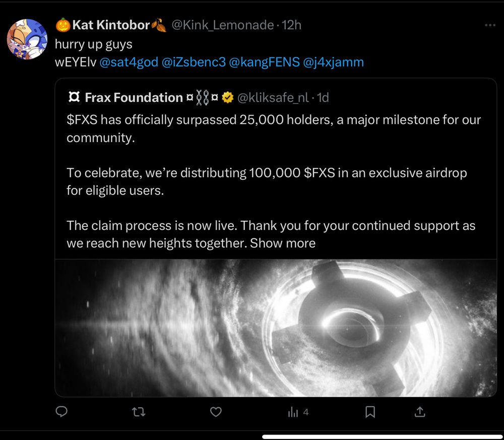Image resolution: width=504 pixels, height=440 pixels.
Task: Tap the home indicator bar at bottom
Action: (x=382, y=436)
